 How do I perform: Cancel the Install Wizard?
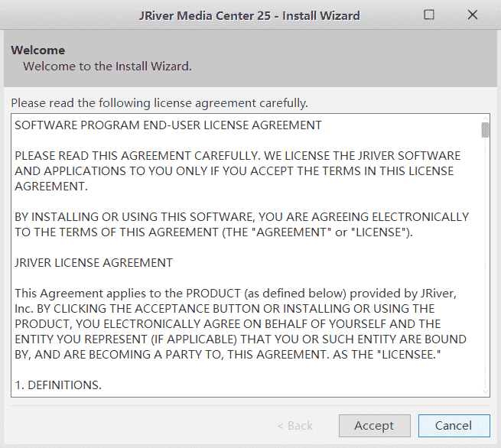[x=454, y=426]
